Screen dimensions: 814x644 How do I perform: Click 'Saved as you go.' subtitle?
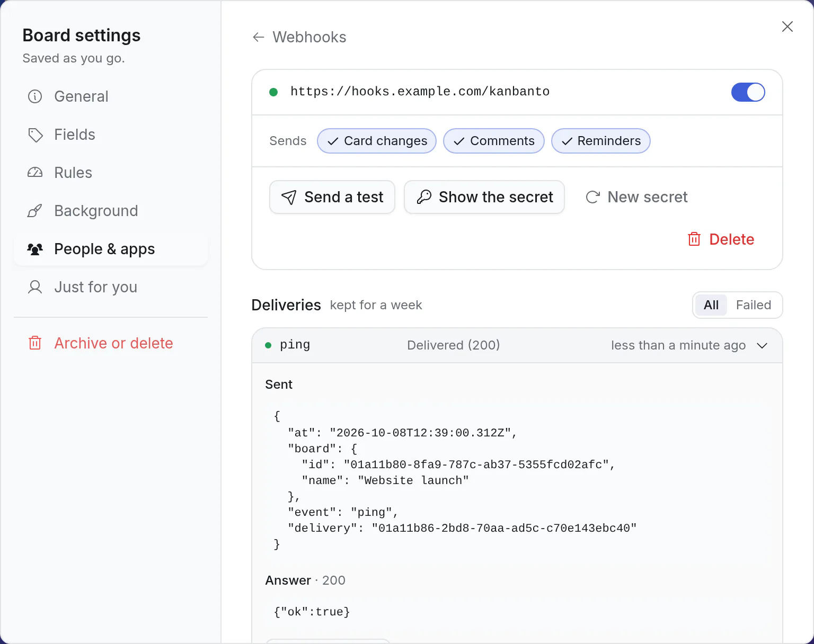coord(74,58)
